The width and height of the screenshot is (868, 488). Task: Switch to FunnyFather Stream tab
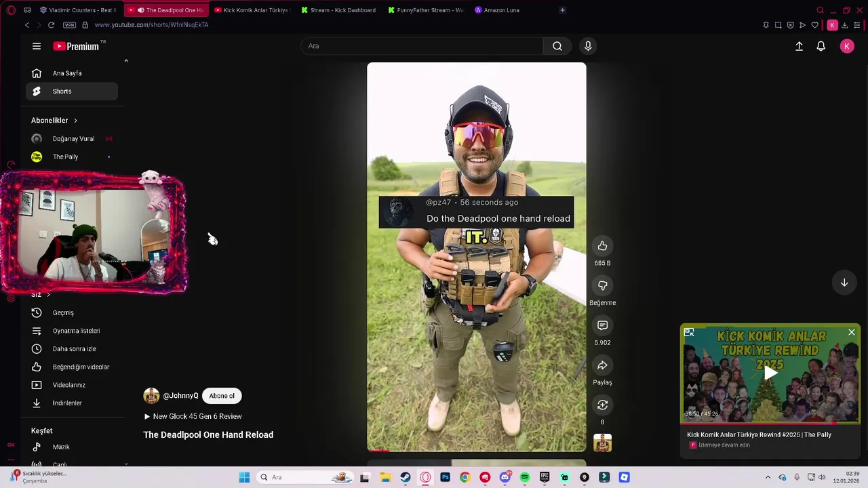pyautogui.click(x=426, y=10)
